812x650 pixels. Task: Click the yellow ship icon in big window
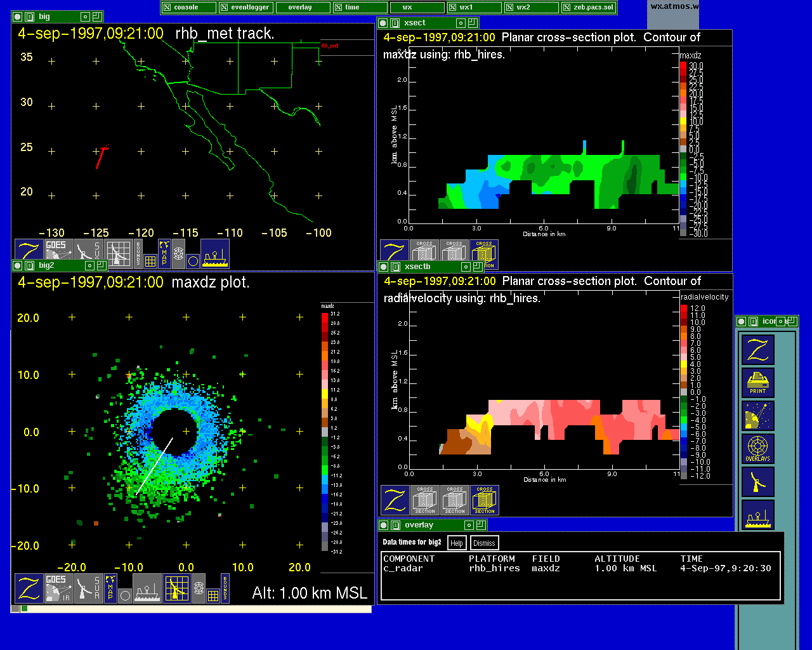pyautogui.click(x=215, y=254)
